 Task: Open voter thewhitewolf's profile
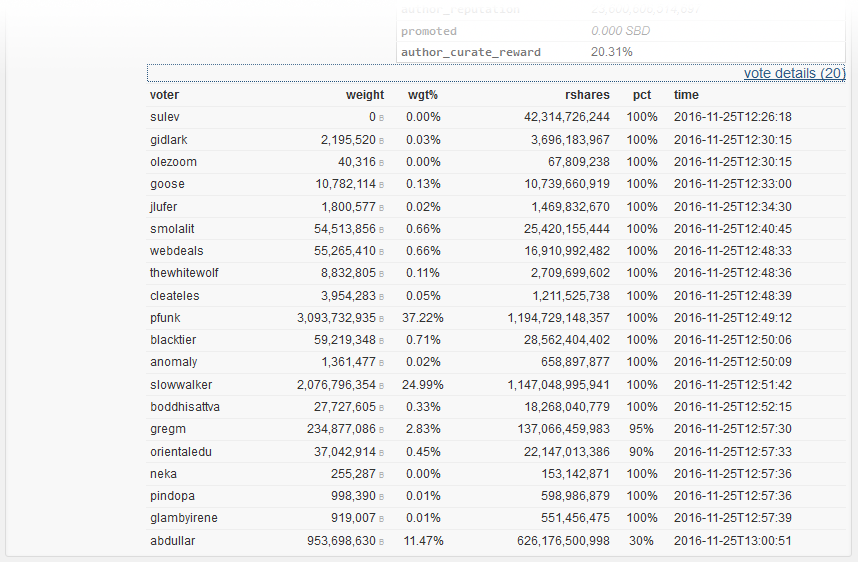(184, 273)
